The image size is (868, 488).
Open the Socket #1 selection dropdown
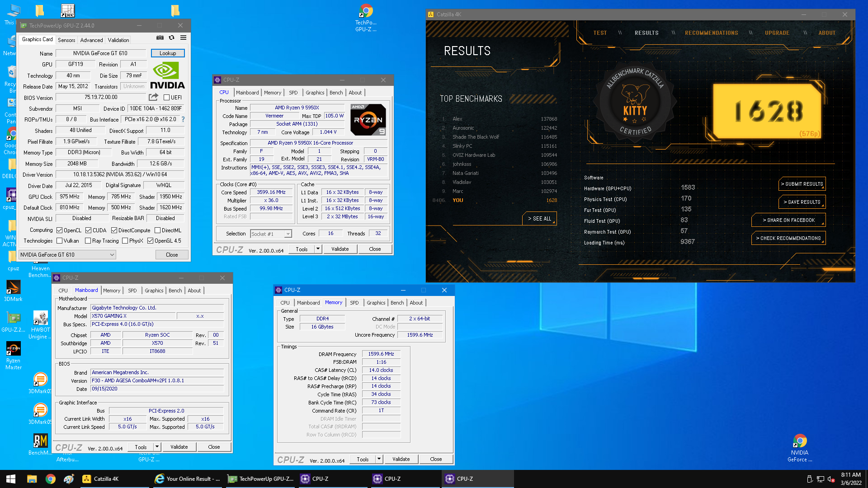click(x=271, y=234)
